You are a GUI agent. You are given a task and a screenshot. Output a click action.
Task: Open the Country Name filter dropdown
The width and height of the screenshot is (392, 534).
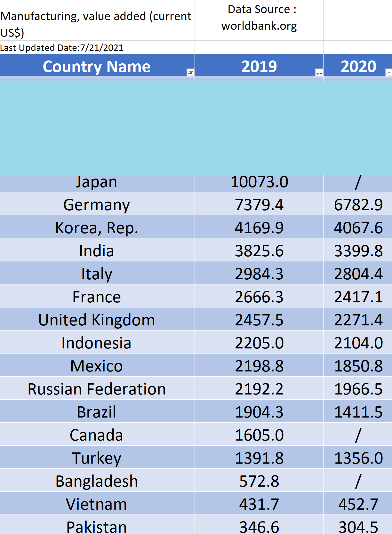(x=190, y=72)
